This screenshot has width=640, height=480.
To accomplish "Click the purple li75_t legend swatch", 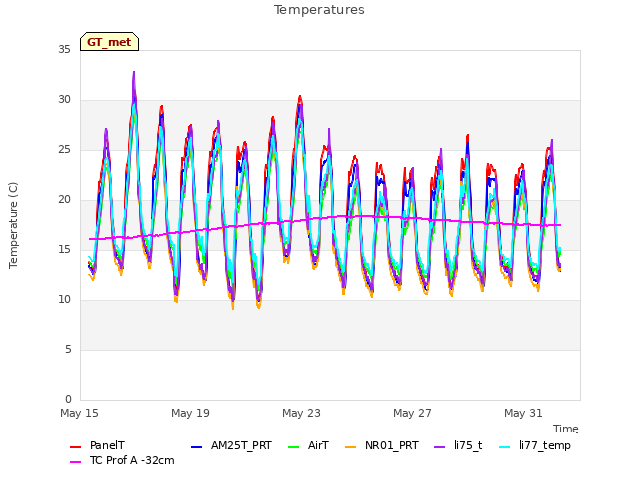I will tap(439, 447).
